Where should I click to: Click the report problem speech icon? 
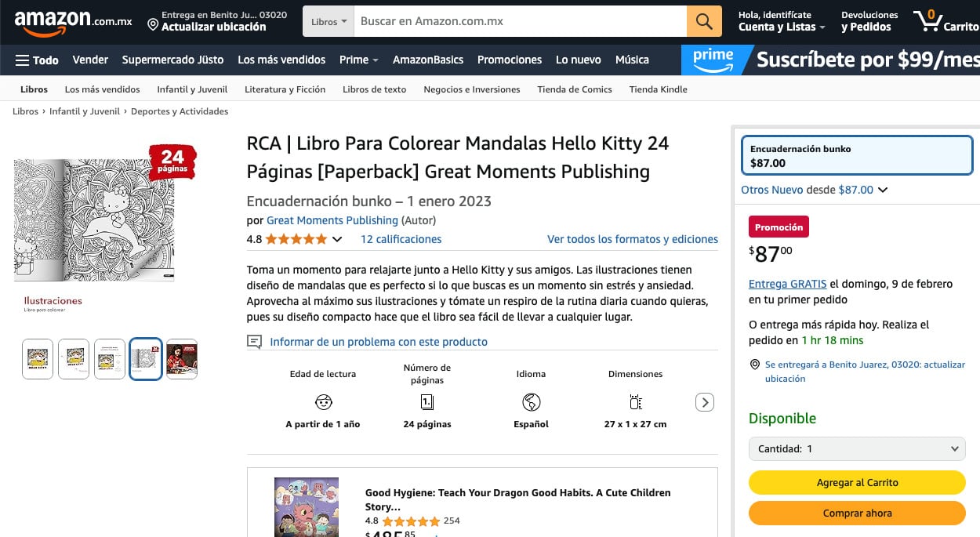coord(254,342)
